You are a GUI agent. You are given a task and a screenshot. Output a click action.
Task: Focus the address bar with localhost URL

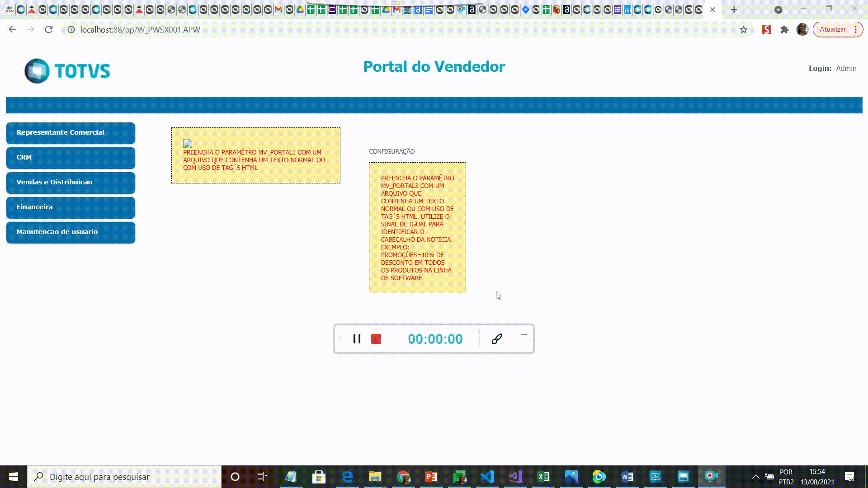tap(402, 29)
